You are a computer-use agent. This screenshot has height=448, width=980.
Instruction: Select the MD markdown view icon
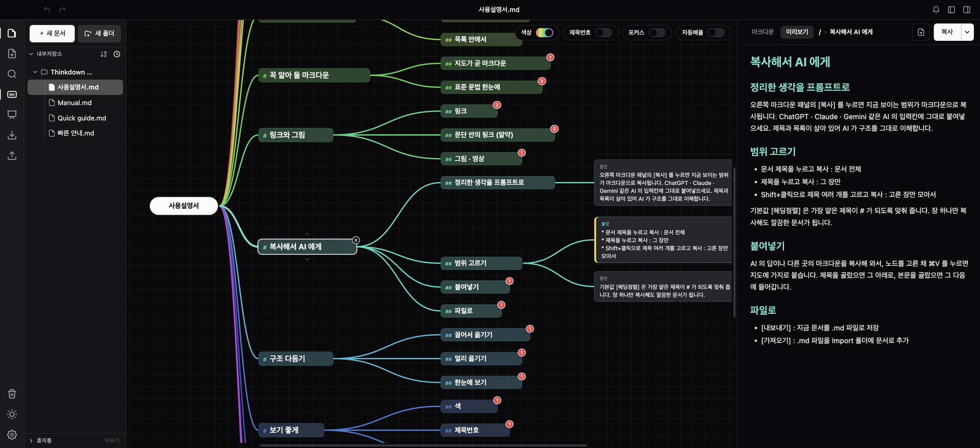coord(12,94)
